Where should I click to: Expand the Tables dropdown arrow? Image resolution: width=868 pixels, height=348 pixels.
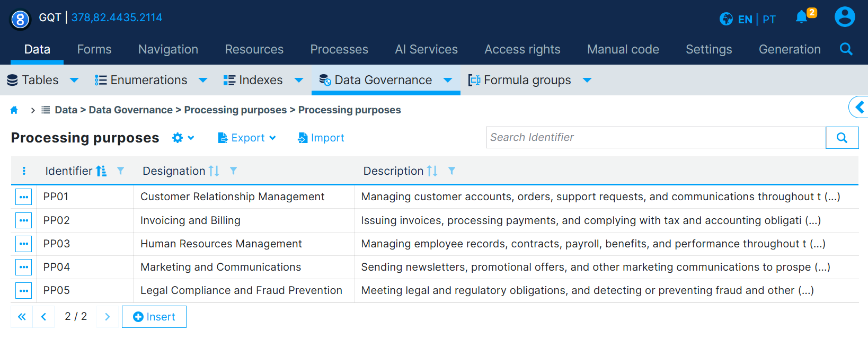[x=74, y=81]
